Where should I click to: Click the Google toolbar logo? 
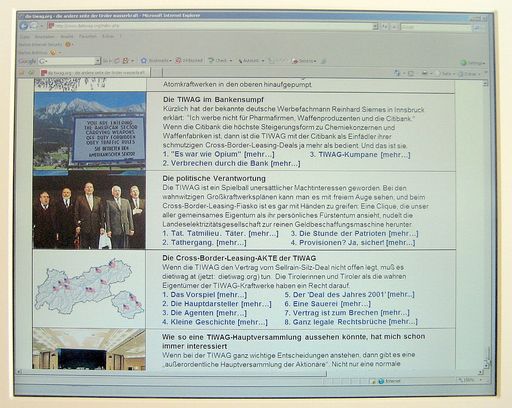click(27, 61)
